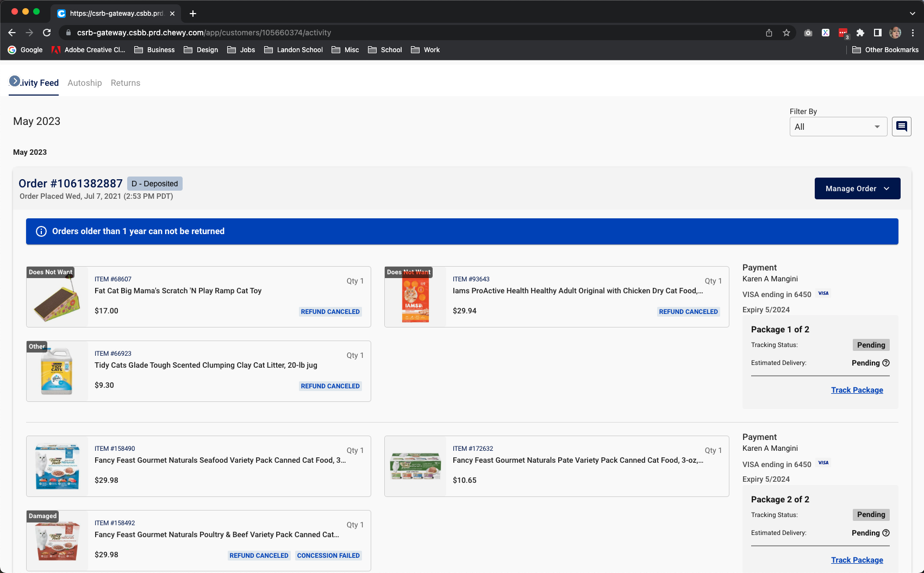Viewport: 924px width, 573px height.
Task: Click ITEM #172632 Fancy Feast Pate title
Action: click(578, 460)
